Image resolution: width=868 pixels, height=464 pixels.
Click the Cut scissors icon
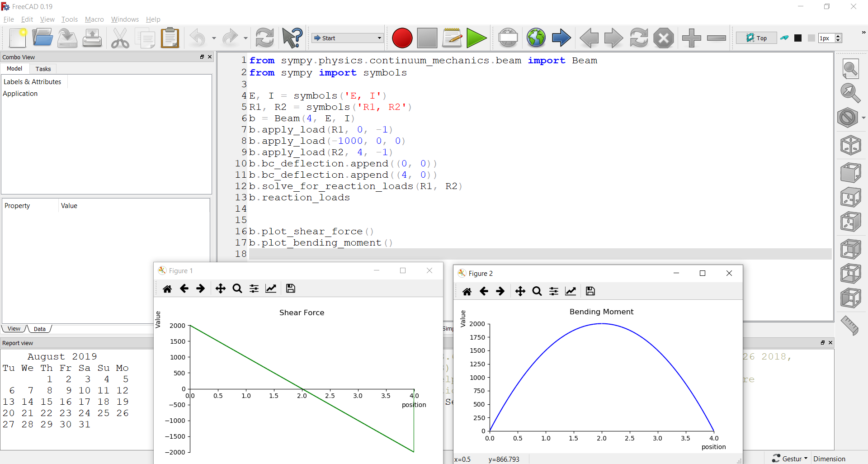pyautogui.click(x=120, y=38)
